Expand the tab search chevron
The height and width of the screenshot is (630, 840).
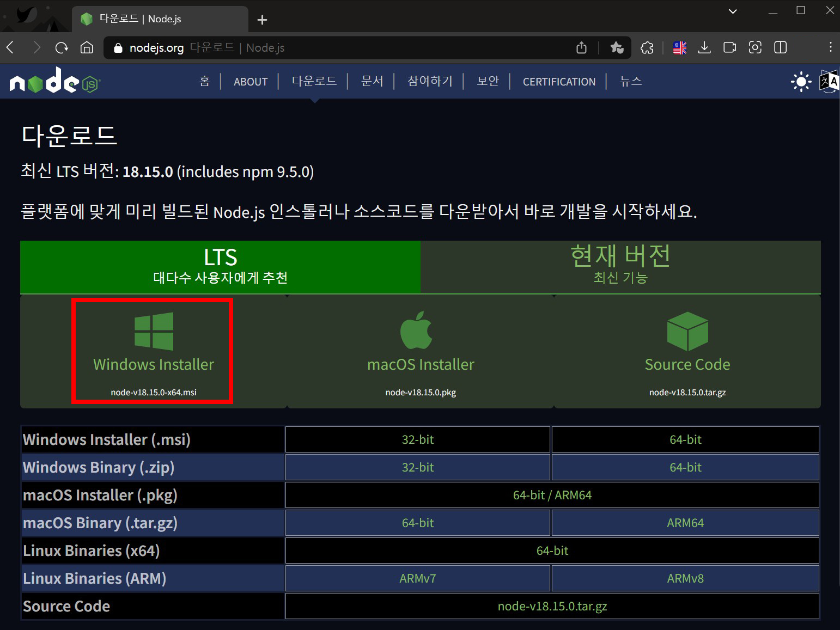[x=733, y=11]
